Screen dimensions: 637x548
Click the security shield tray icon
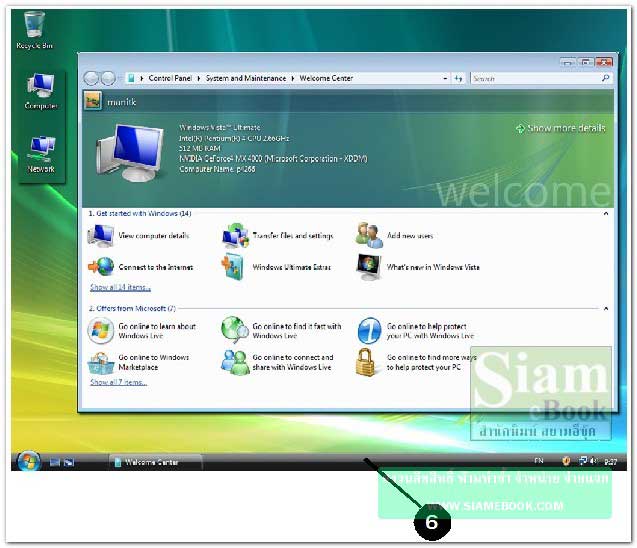click(566, 461)
